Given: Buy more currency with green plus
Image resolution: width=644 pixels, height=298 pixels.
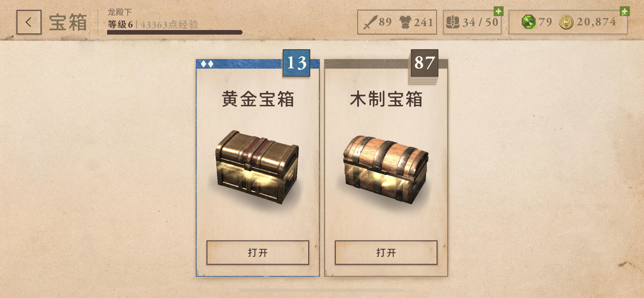Looking at the screenshot, I should click(625, 11).
